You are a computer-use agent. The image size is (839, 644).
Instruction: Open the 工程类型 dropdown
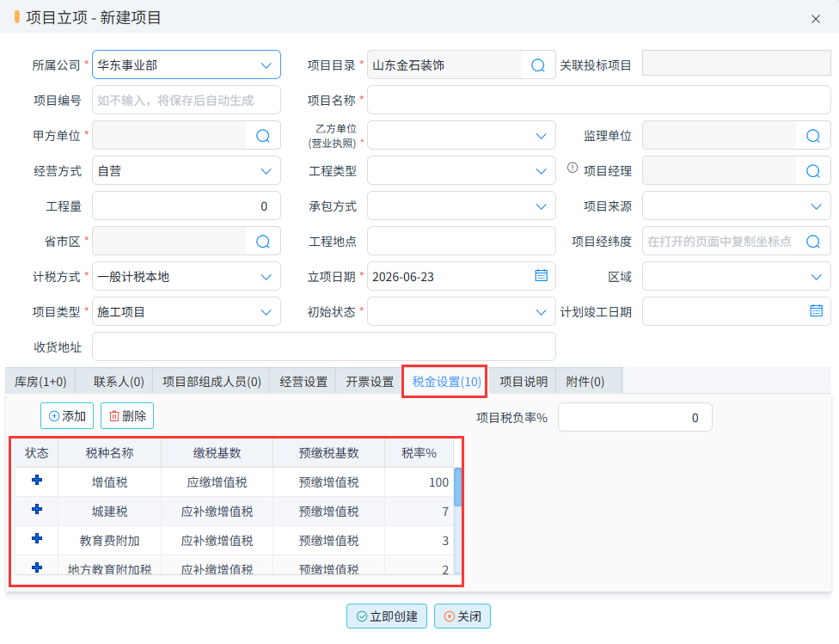coord(541,171)
